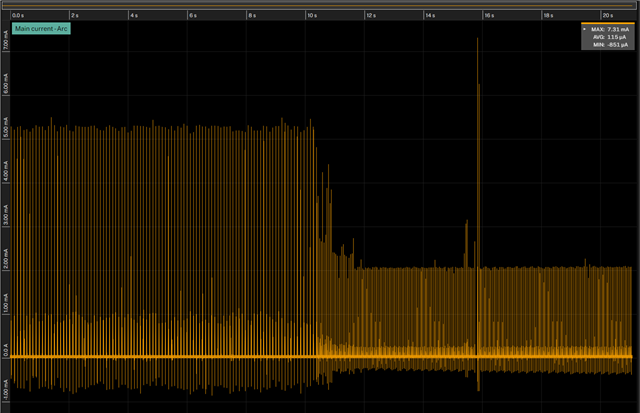
Task: Click the 4 s mark on time ruler
Action: (134, 16)
